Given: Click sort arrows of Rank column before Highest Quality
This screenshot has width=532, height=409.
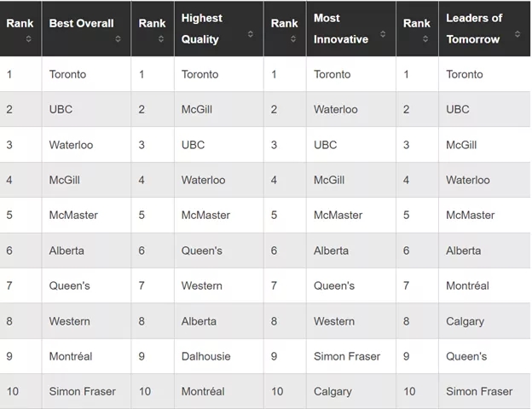Looking at the screenshot, I should click(160, 39).
